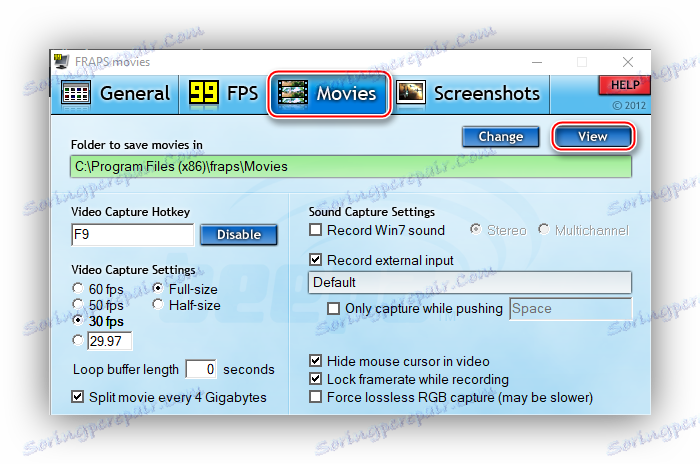Click the yellow 99 FPS counter icon

pyautogui.click(x=204, y=93)
